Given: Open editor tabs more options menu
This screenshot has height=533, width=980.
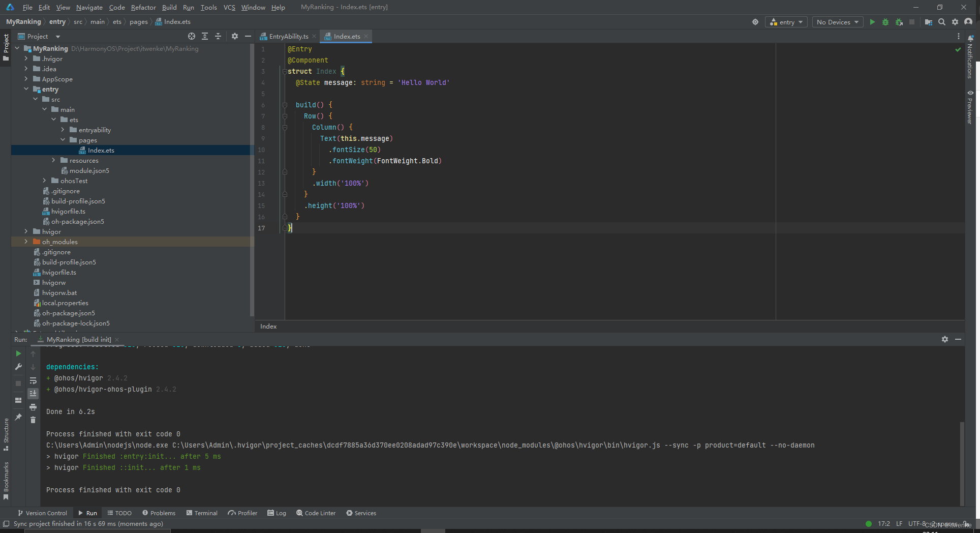Looking at the screenshot, I should (x=959, y=36).
